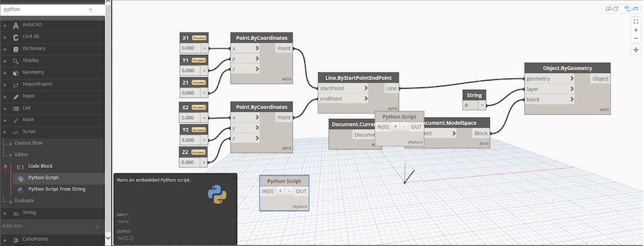Click the startPoint port on Line.ByStartPointEndPoint
The image size is (644, 246).
pyautogui.click(x=343, y=88)
